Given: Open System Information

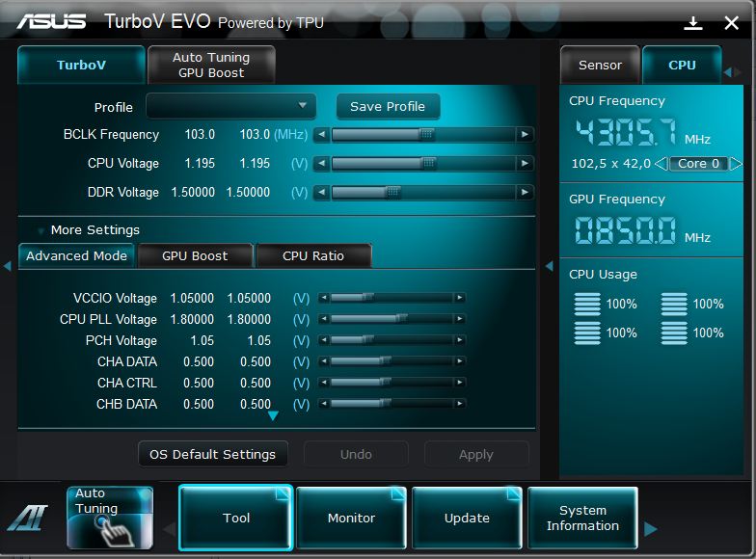Looking at the screenshot, I should (582, 519).
